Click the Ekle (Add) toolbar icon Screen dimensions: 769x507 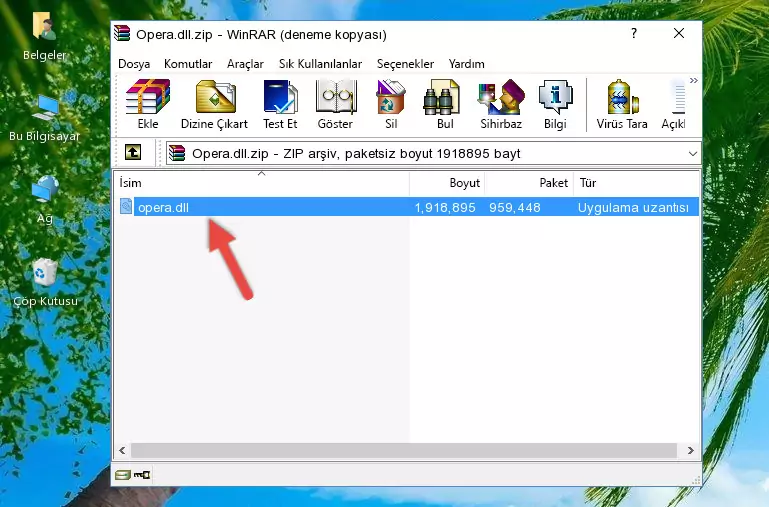pos(148,104)
